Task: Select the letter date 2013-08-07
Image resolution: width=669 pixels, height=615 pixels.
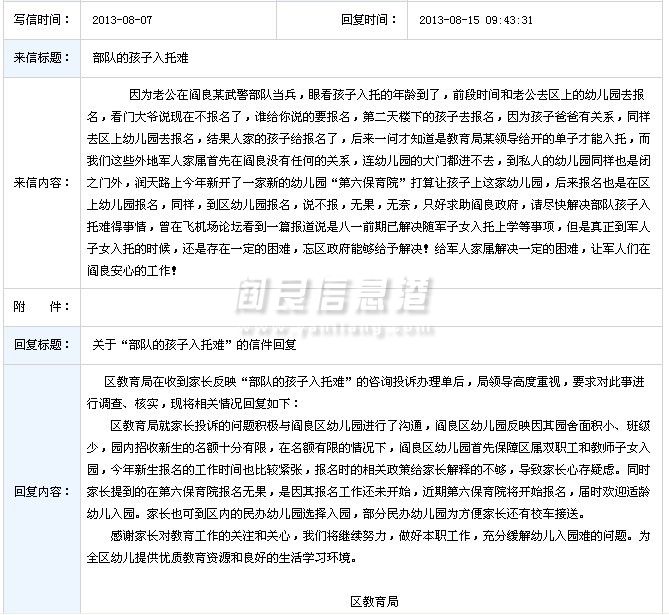Action: pyautogui.click(x=123, y=19)
